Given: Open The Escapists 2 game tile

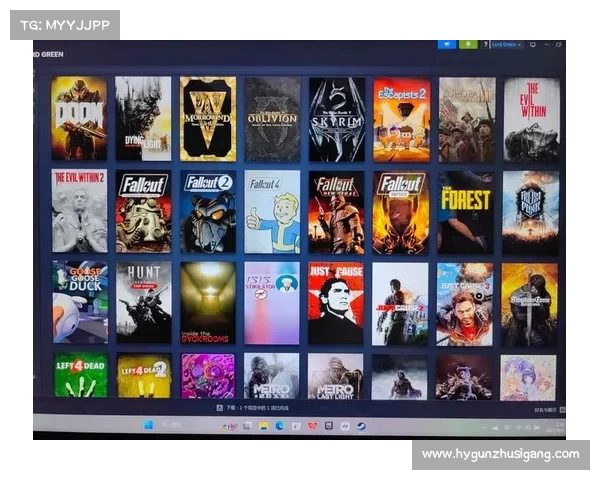Looking at the screenshot, I should tap(401, 119).
